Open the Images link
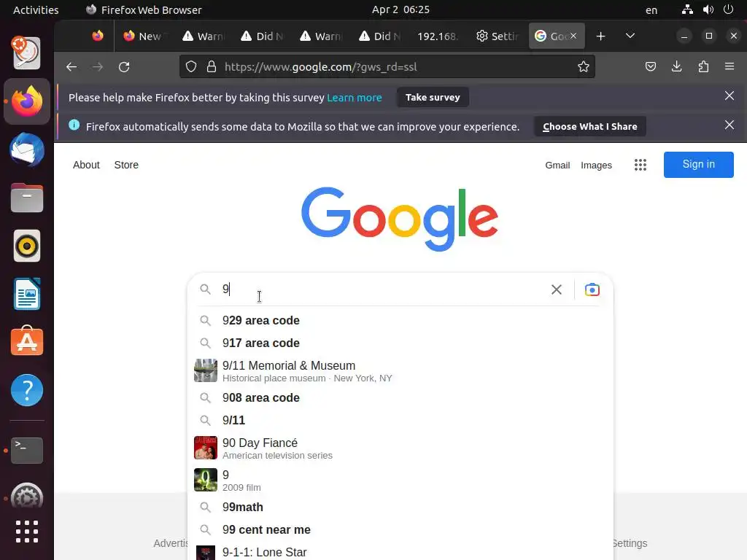 pos(596,166)
